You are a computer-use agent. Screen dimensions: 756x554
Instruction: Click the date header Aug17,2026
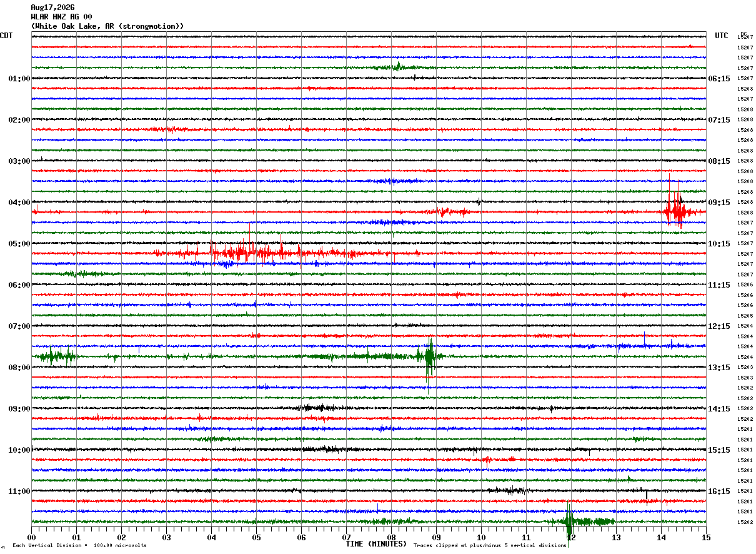(x=52, y=8)
